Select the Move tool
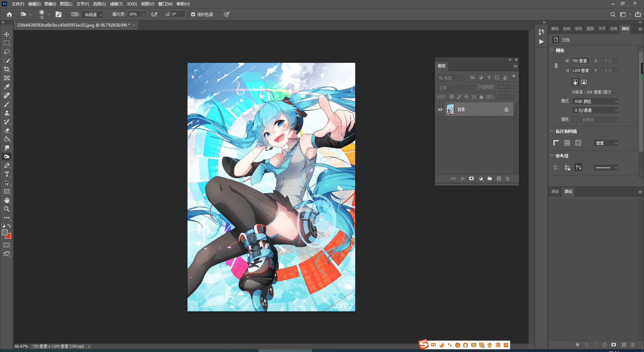This screenshot has width=644, height=352. (x=7, y=34)
